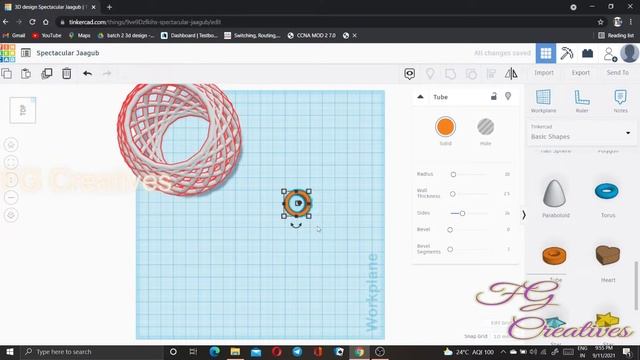Toggle orthographic perspective view button
The width and height of the screenshot is (640, 360).
11,215
